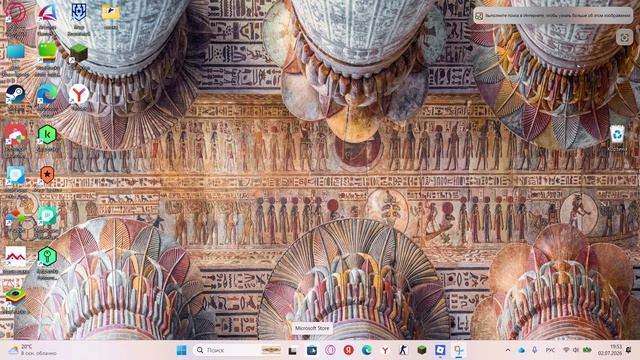Select the blue shield emblem game shortcut
Screen dimensions: 640x360
pyautogui.click(x=79, y=13)
